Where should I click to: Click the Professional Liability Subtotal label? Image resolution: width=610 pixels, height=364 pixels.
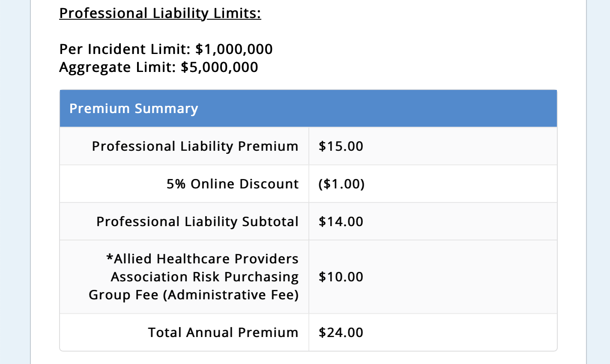197,222
